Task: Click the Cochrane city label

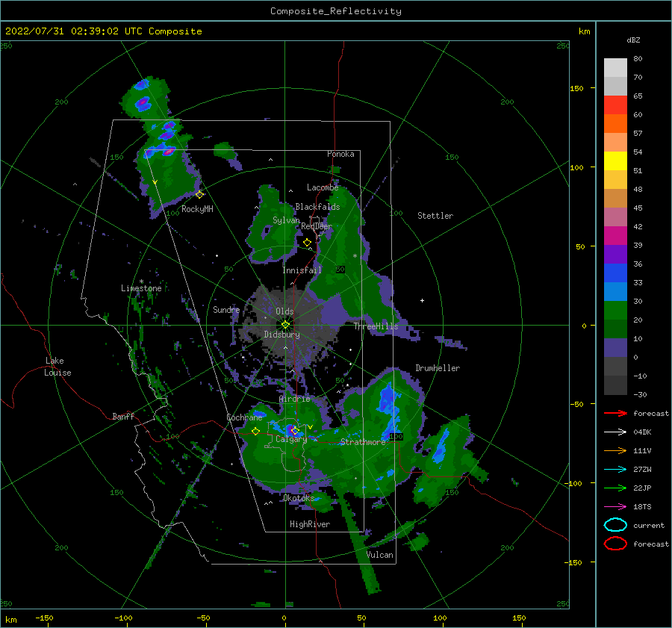Action: tap(244, 417)
